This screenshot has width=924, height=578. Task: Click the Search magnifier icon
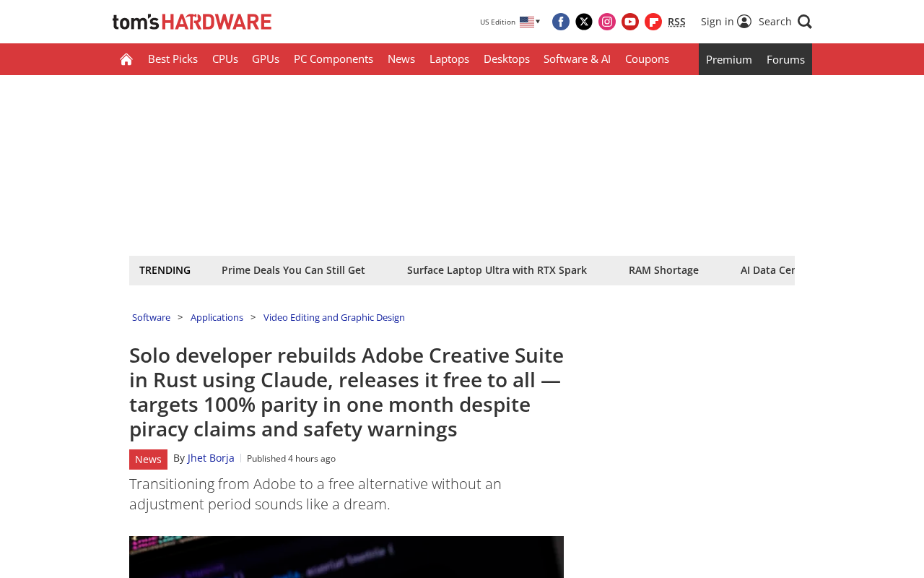[805, 22]
